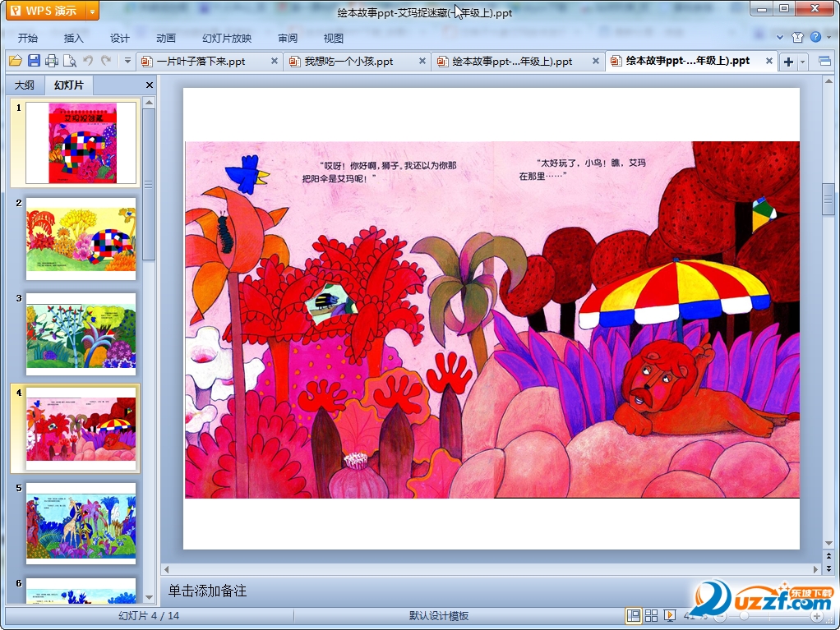Open the 幻灯片放映 menu tab
The height and width of the screenshot is (630, 840).
tap(227, 38)
